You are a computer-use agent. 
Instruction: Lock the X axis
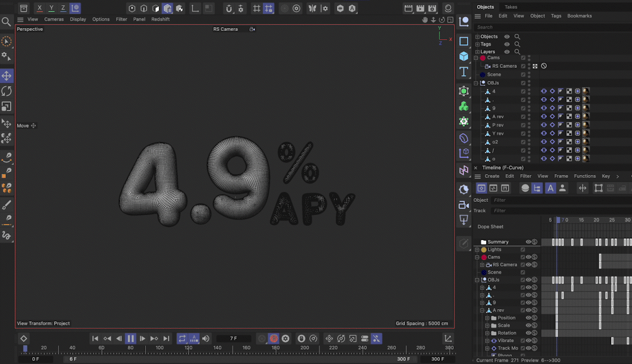(39, 9)
